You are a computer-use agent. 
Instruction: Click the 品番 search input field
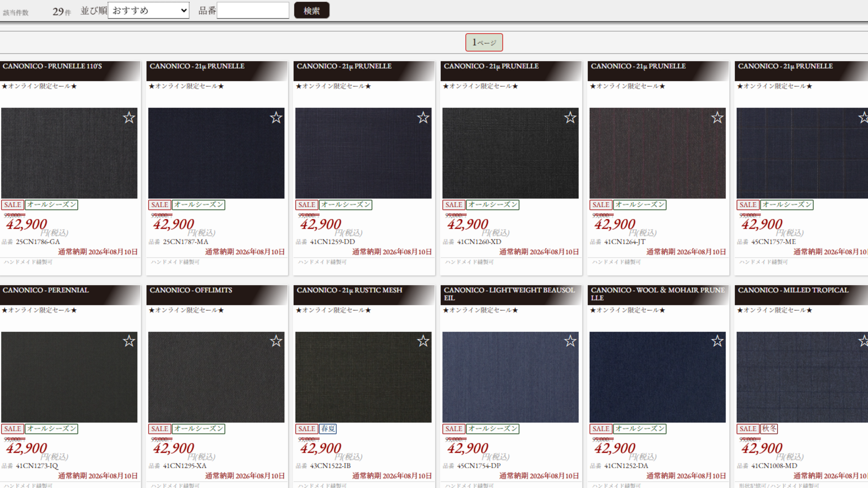[x=253, y=11]
